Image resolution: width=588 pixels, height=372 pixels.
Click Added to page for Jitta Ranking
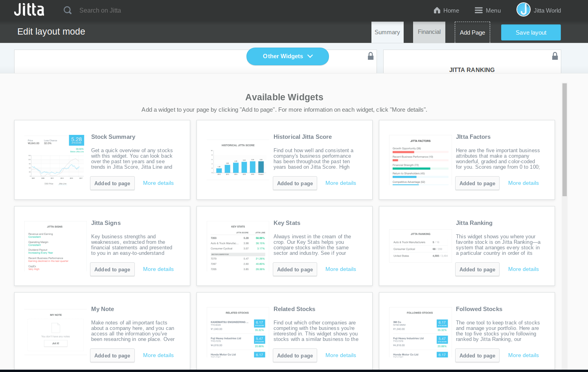(x=478, y=269)
